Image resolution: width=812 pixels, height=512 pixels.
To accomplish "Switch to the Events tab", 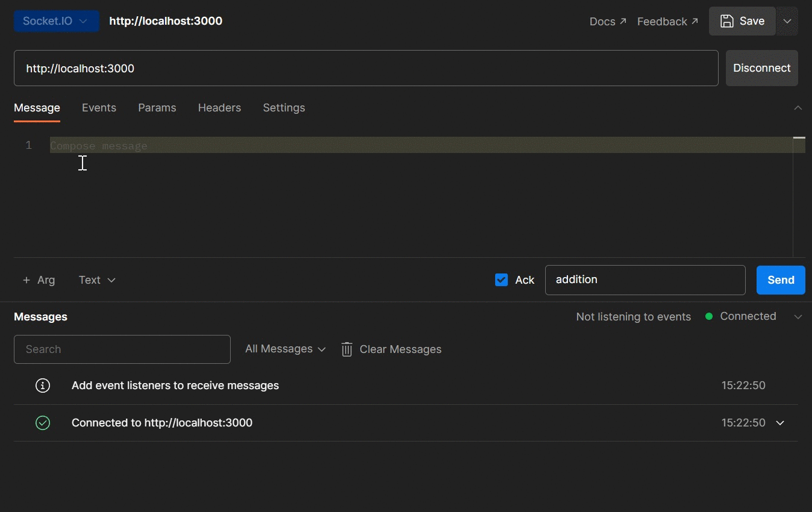I will (99, 107).
